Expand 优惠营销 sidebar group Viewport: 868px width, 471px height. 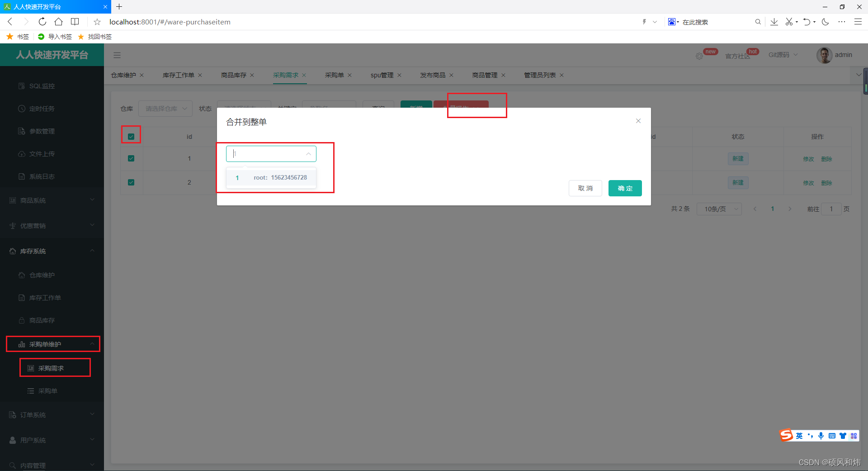tap(52, 225)
